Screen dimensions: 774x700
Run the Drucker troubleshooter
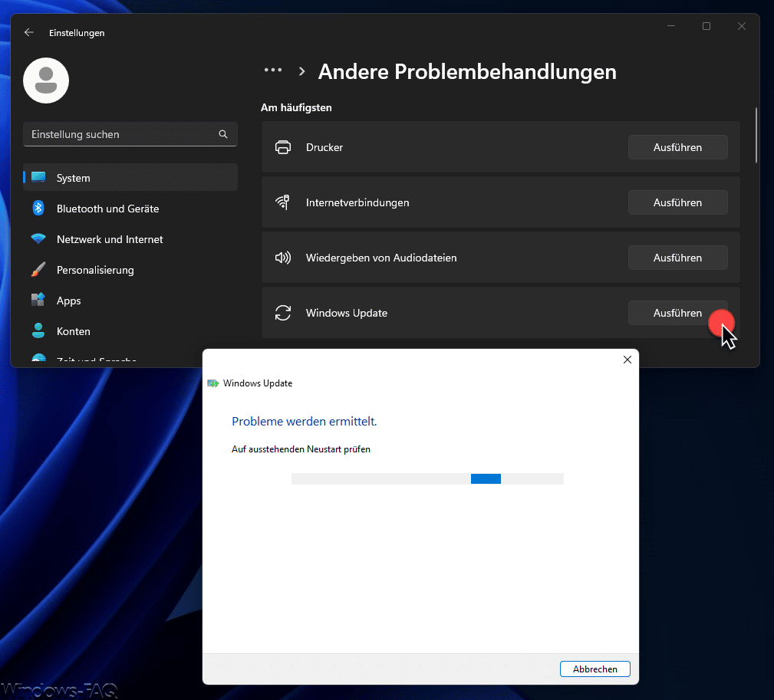(x=677, y=147)
